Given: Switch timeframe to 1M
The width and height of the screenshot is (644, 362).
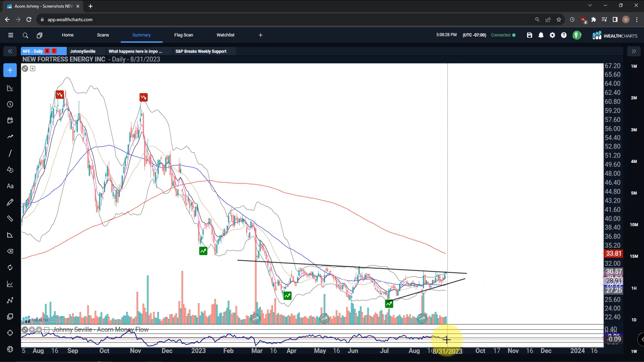Looking at the screenshot, I should (x=634, y=66).
